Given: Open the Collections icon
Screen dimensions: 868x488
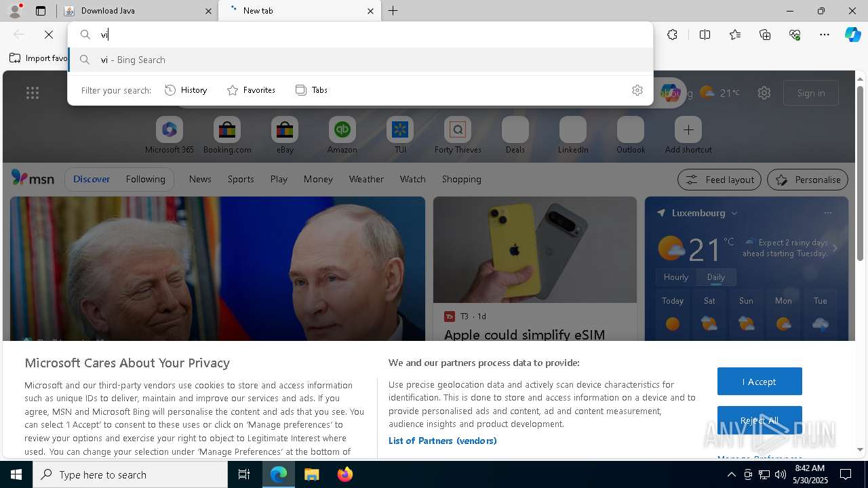Looking at the screenshot, I should 765,35.
